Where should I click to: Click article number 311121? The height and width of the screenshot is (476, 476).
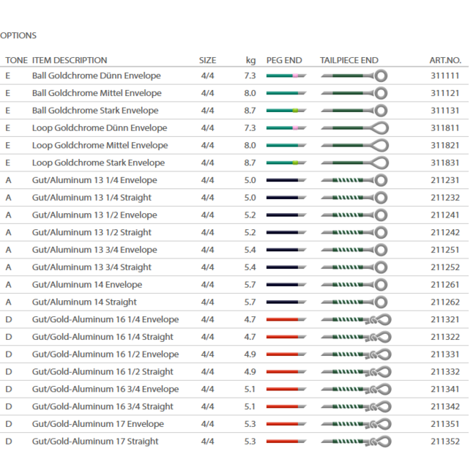point(445,93)
